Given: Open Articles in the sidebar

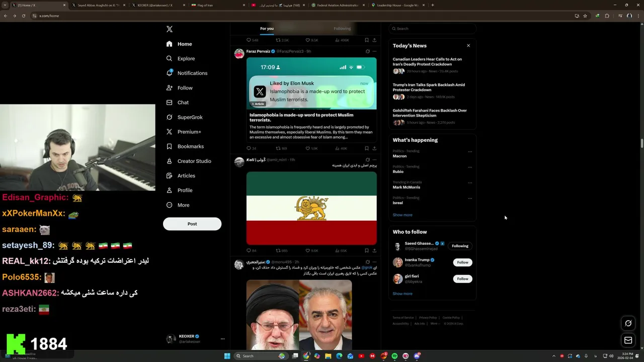Looking at the screenshot, I should pyautogui.click(x=181, y=175).
